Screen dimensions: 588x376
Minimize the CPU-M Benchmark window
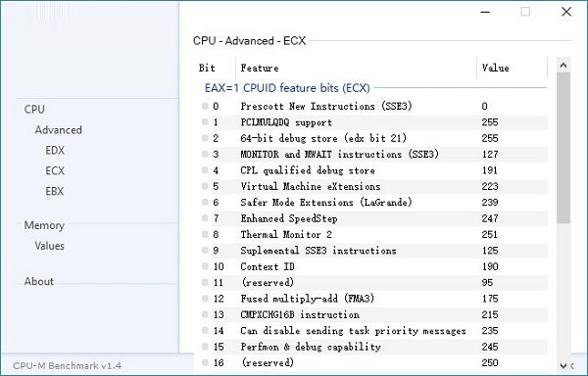[485, 12]
